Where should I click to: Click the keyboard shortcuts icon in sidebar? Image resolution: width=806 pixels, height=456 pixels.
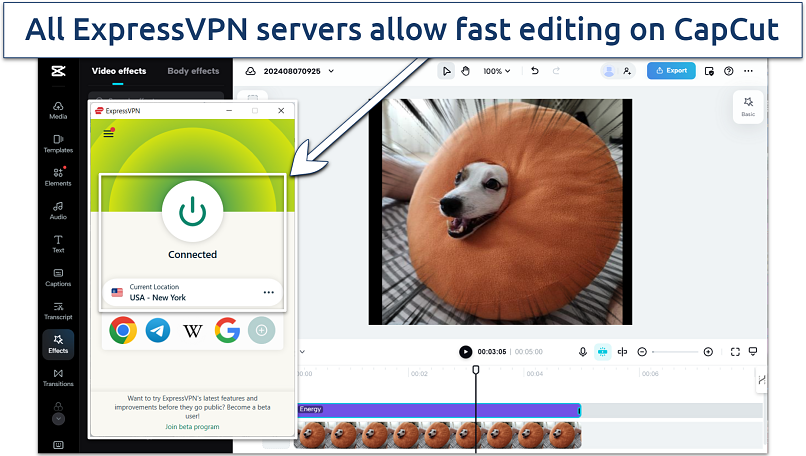[x=58, y=445]
